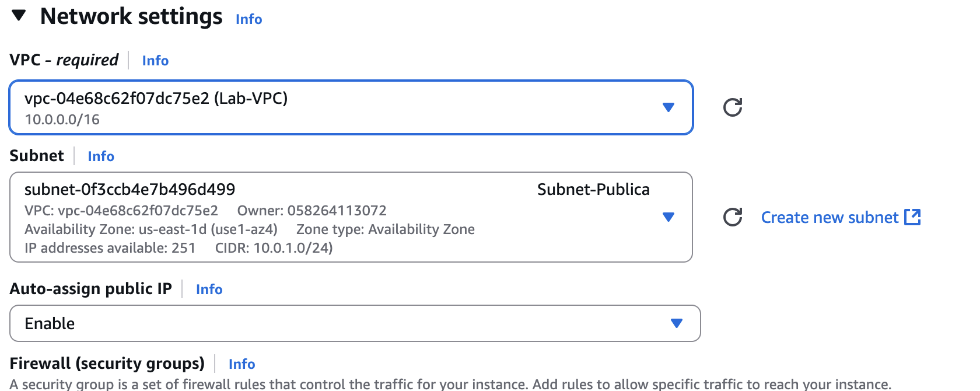Open the Auto-assign public IP Enable dropdown
The height and width of the screenshot is (391, 980).
[350, 323]
